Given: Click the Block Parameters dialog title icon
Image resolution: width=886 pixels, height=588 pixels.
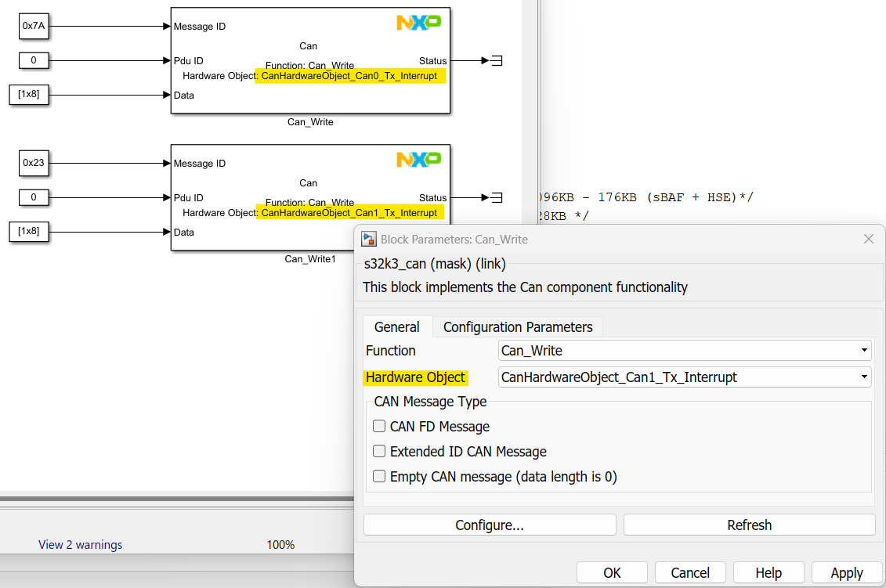Looking at the screenshot, I should click(x=367, y=239).
